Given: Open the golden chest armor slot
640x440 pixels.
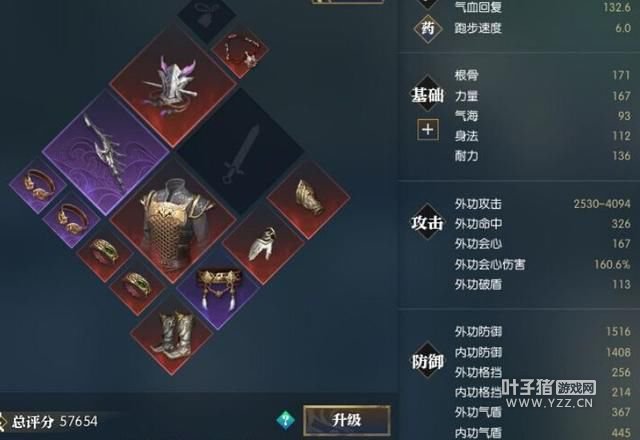Looking at the screenshot, I should (x=173, y=221).
